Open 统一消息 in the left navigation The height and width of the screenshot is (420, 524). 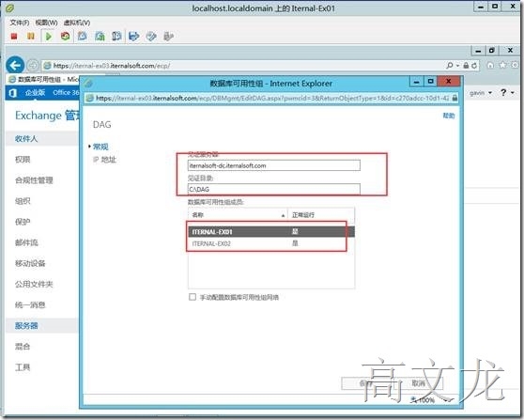30,304
